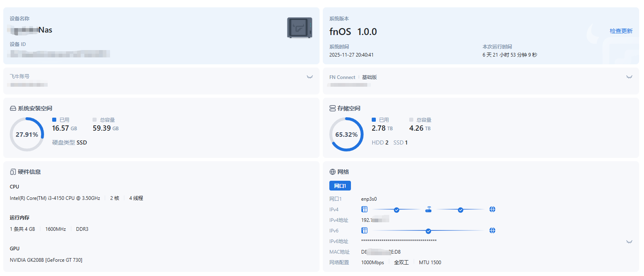The image size is (644, 276).
Task: Click the 59.39 GB total capacity value
Action: (x=106, y=128)
